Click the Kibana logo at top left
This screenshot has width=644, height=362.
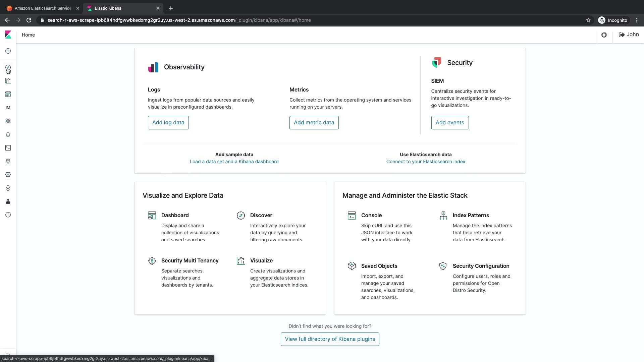click(x=8, y=35)
